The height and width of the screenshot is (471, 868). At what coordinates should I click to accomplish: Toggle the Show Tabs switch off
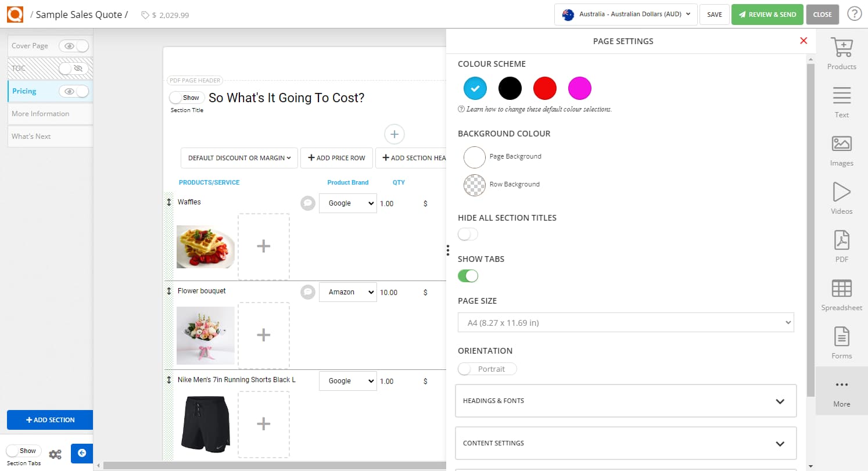pos(468,276)
